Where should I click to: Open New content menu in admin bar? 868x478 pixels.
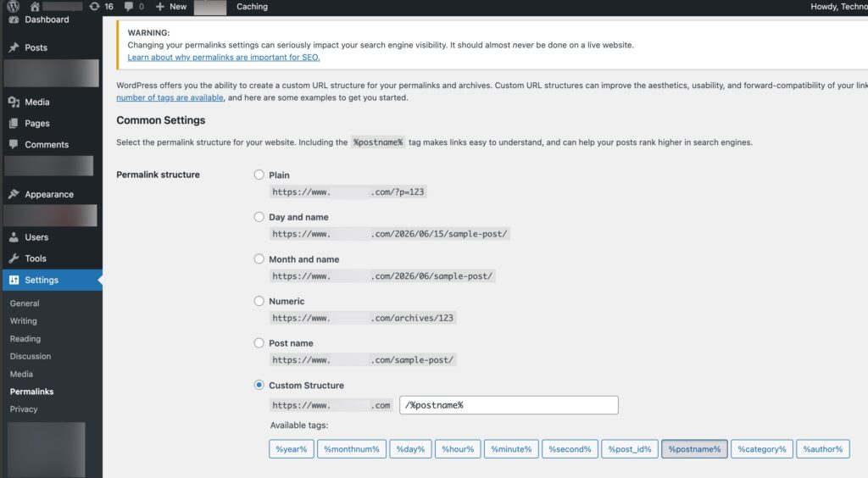coord(171,7)
